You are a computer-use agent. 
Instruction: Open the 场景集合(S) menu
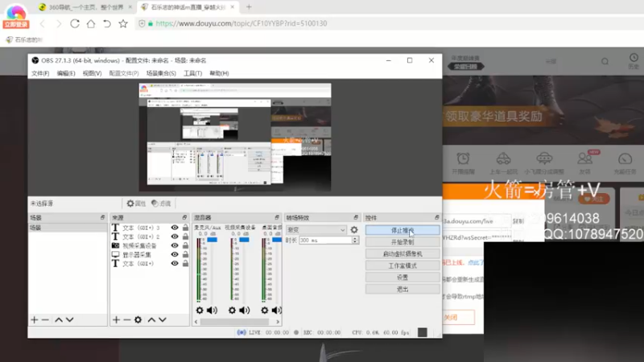click(161, 73)
